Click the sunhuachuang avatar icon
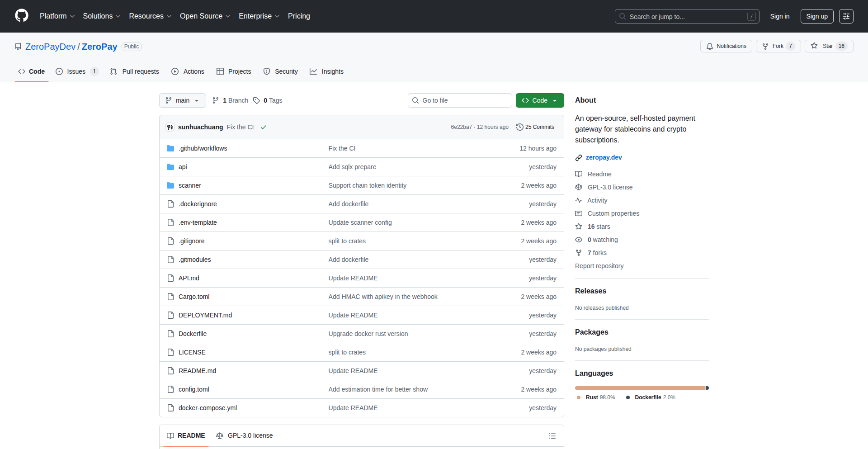The image size is (868, 449). pos(170,127)
